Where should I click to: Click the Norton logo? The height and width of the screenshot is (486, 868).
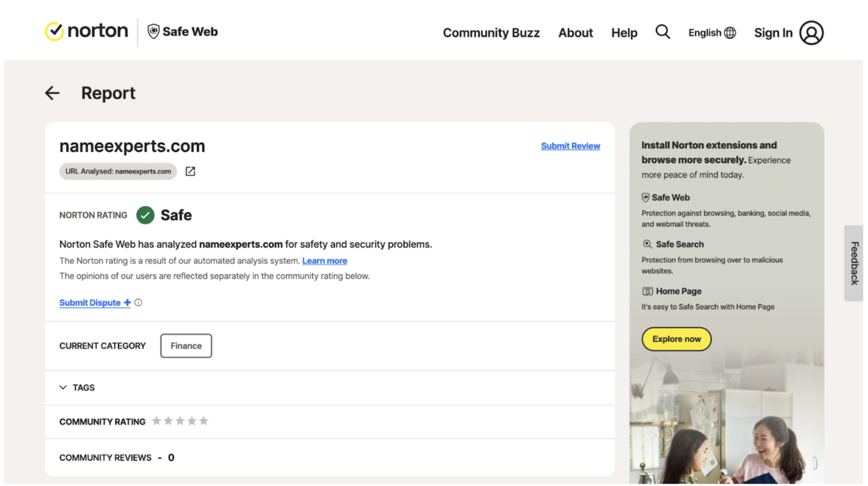click(86, 31)
